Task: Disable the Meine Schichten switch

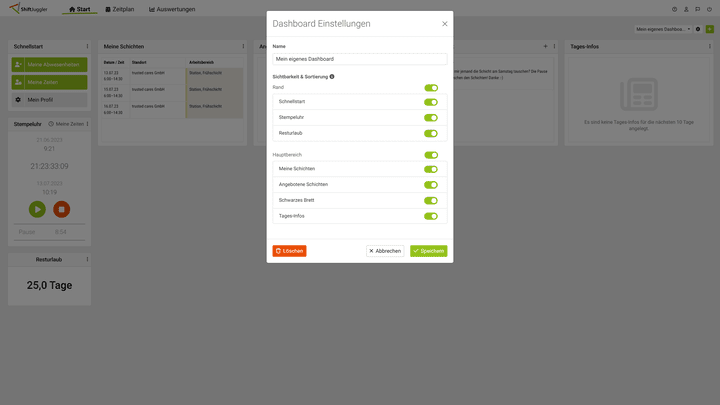Action: click(431, 169)
